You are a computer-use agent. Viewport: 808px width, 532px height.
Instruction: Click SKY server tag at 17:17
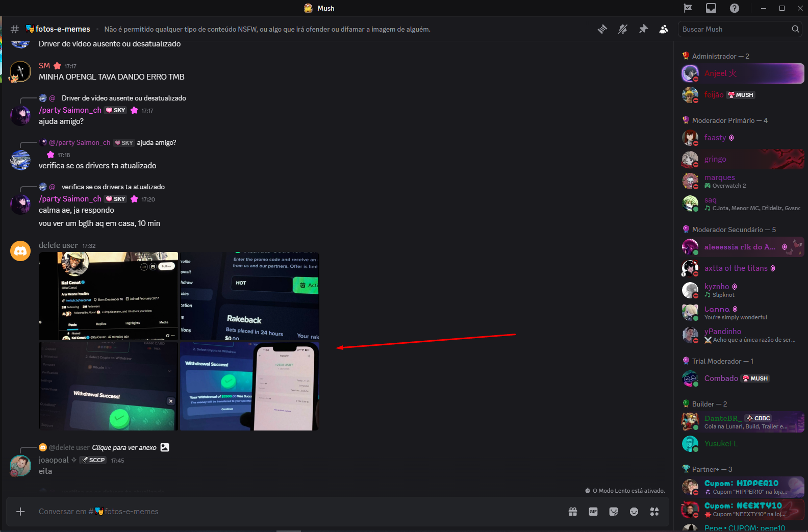coord(116,110)
